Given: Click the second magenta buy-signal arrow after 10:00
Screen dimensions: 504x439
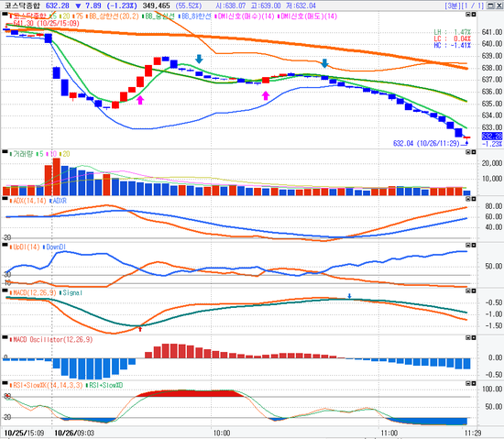Looking at the screenshot, I should point(266,95).
